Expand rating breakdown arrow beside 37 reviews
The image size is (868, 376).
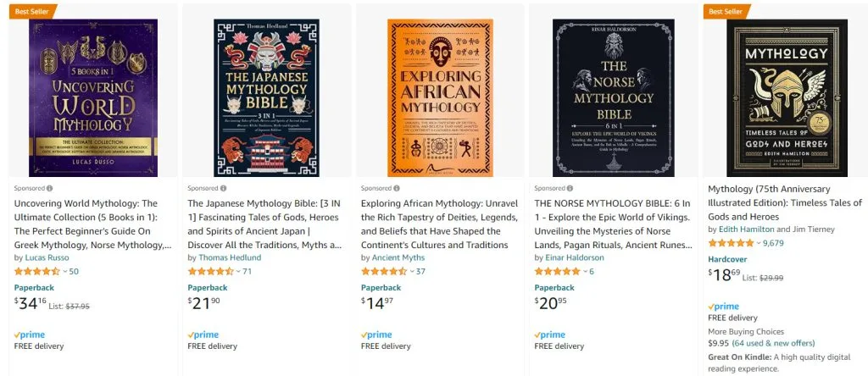pos(412,272)
